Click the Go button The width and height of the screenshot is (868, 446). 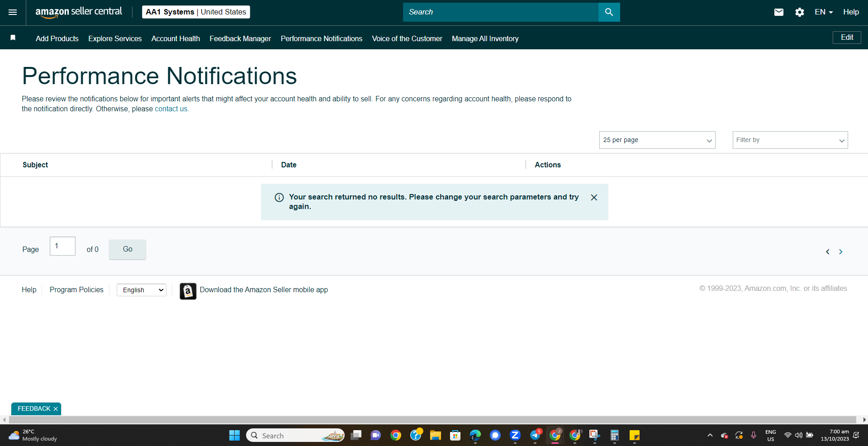click(x=128, y=249)
